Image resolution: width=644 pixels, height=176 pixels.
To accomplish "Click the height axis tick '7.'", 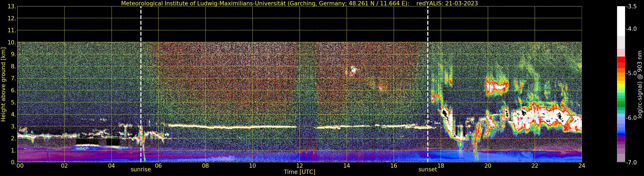I will (x=13, y=78).
